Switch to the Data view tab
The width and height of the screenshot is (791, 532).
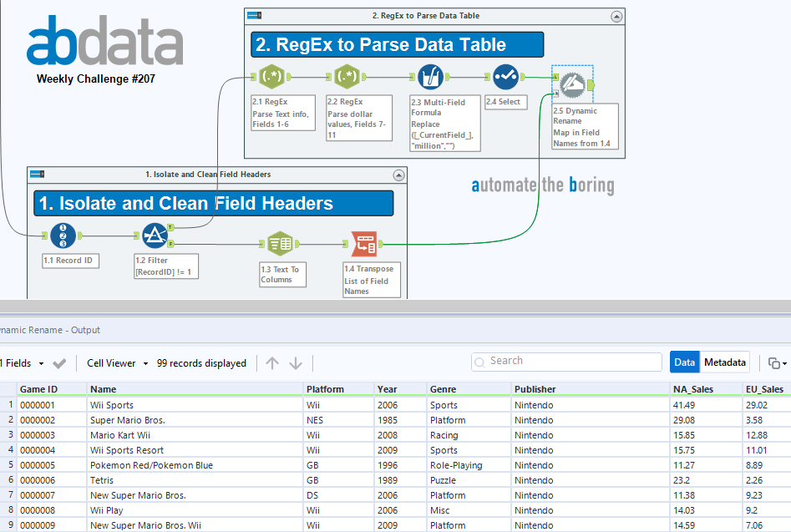685,362
